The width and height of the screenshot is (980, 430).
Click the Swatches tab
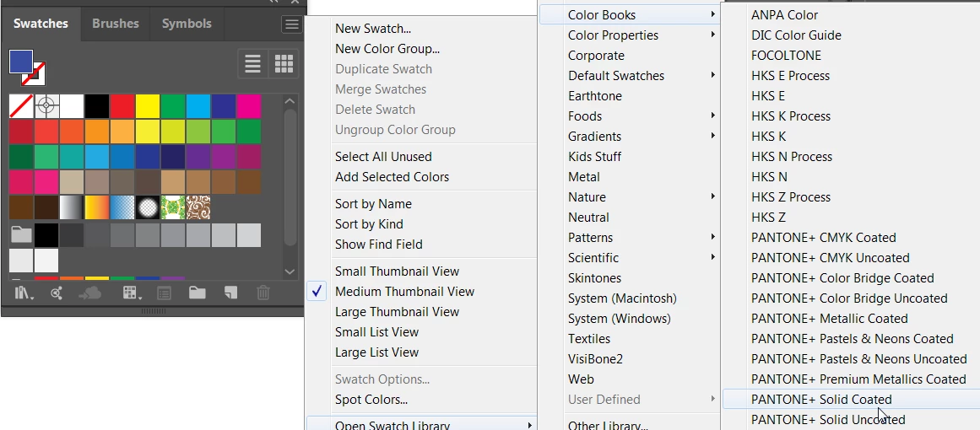[x=41, y=24]
